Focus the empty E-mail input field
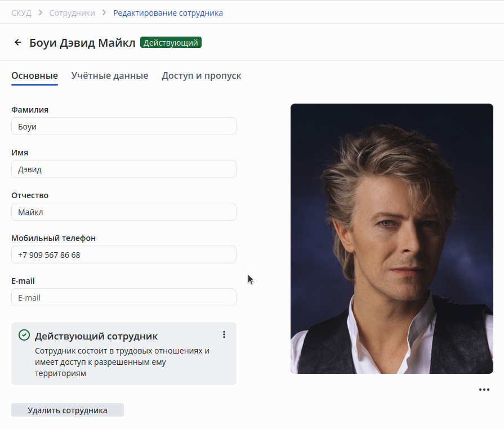Screen dimensions: 504x429 [x=124, y=298]
